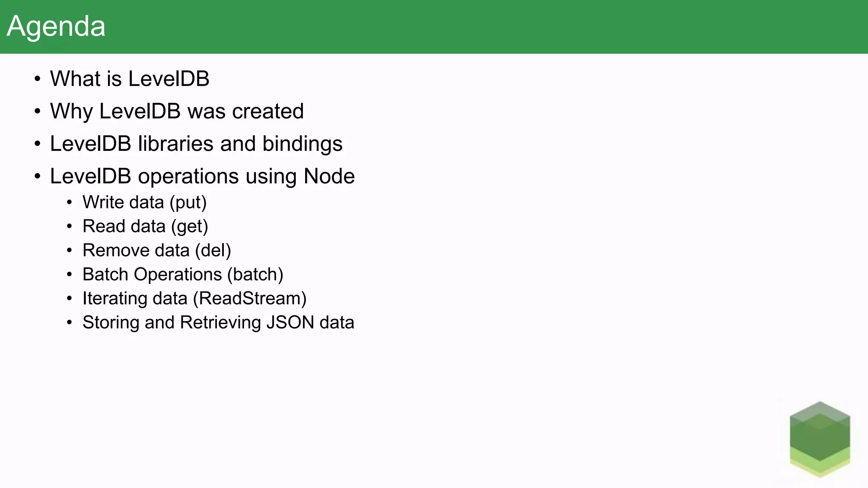The width and height of the screenshot is (868, 488).
Task: Click bullet dot before "Why LevelDB was created"
Action: pyautogui.click(x=38, y=111)
